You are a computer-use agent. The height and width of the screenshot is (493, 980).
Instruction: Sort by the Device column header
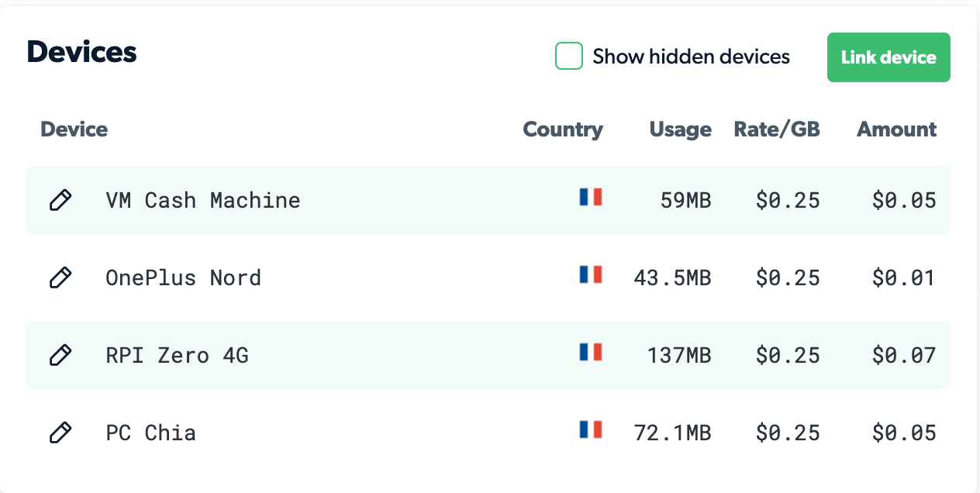coord(74,129)
